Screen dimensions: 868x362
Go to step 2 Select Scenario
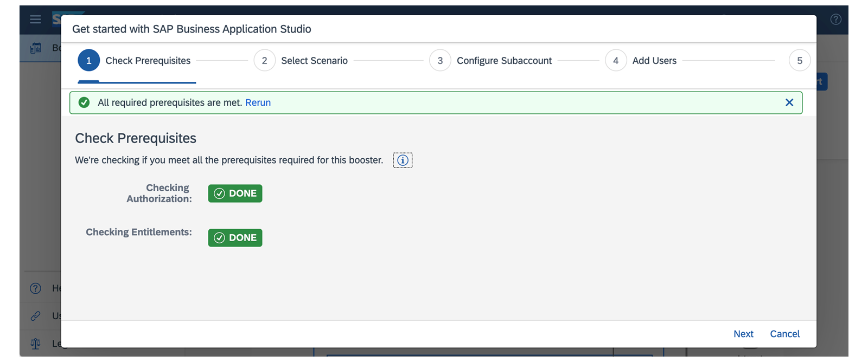click(x=301, y=61)
